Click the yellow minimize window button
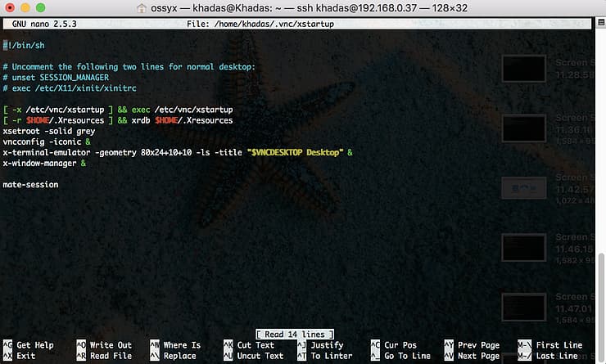Screen dimensions: 606x364 pos(27,8)
